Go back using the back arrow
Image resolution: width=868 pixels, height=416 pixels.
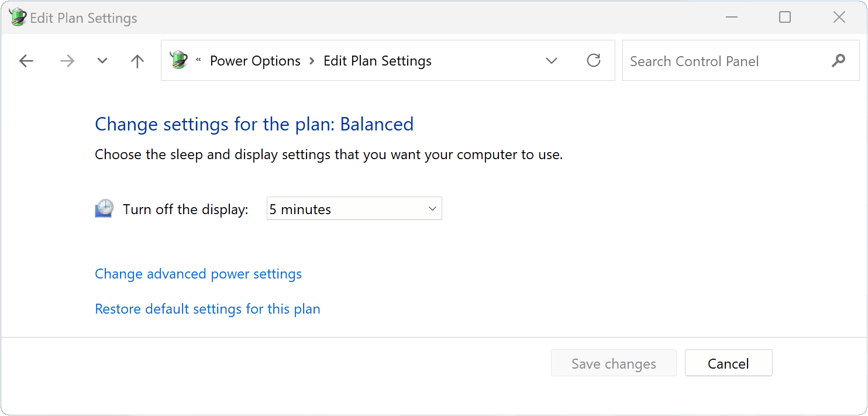tap(26, 61)
